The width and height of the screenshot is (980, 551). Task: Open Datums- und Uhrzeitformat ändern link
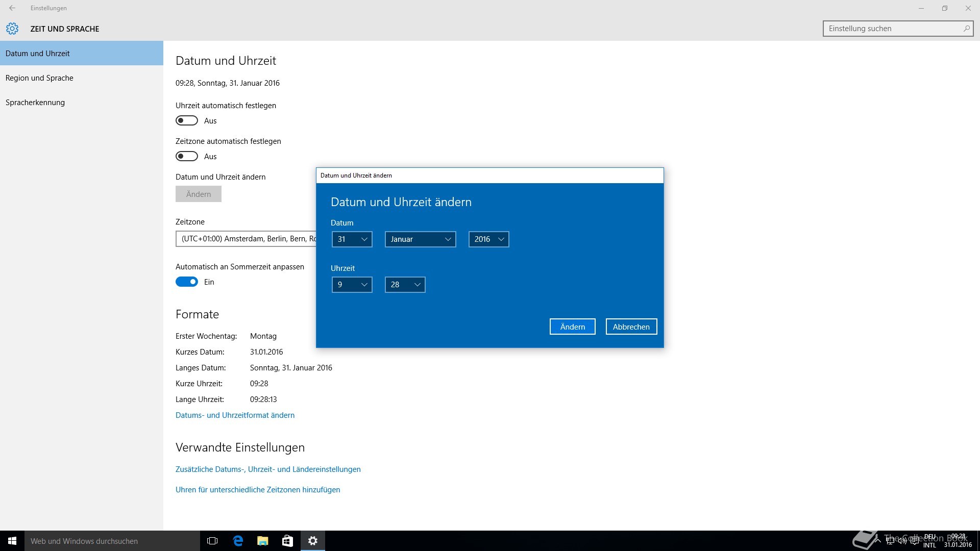(x=235, y=415)
